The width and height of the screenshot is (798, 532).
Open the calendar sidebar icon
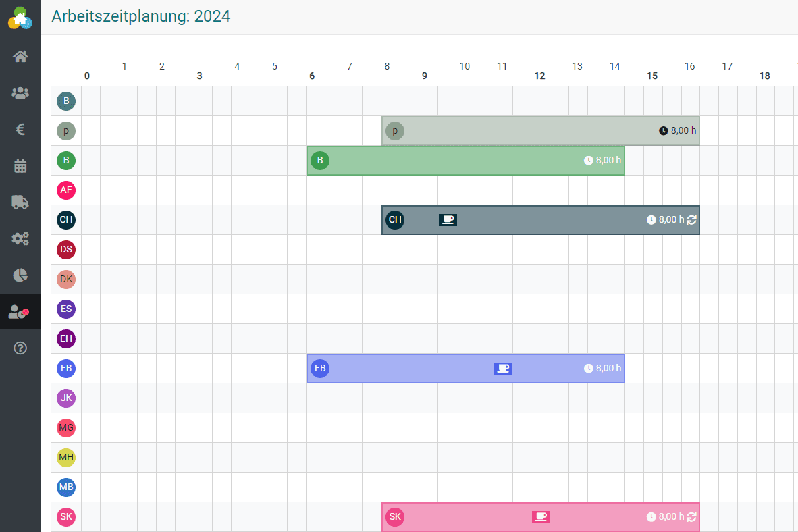coord(20,166)
